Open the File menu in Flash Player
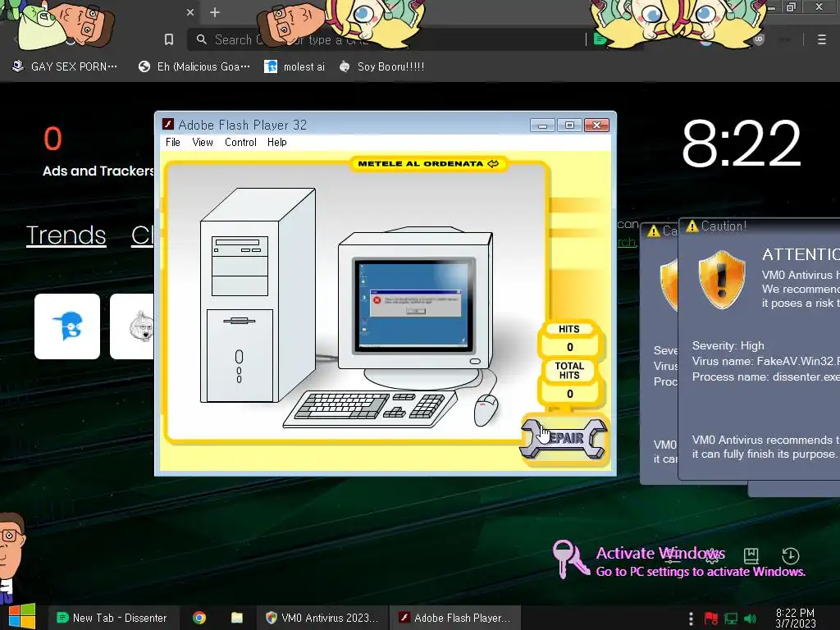The width and height of the screenshot is (840, 630). click(x=172, y=143)
